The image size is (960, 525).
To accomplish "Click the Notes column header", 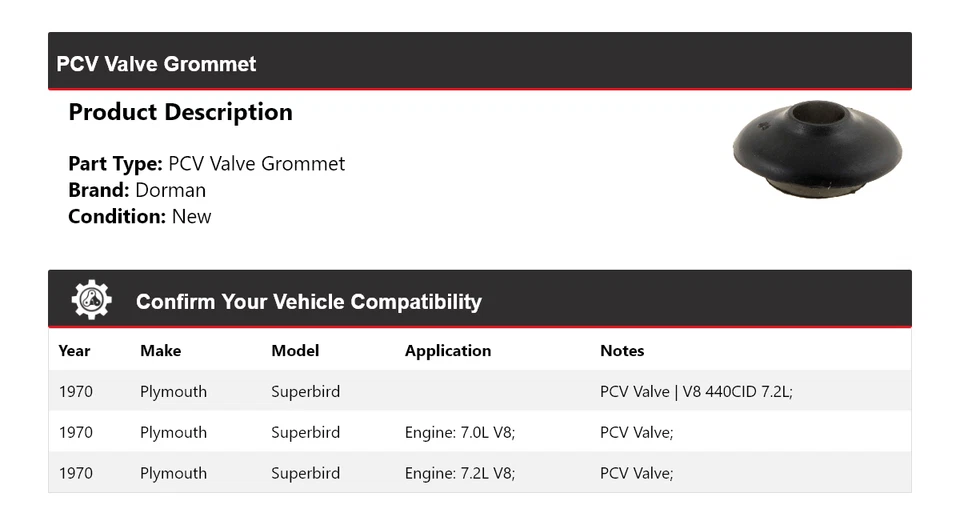I will coord(622,351).
